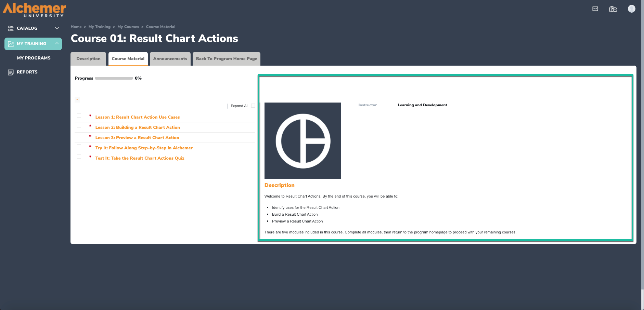644x310 pixels.
Task: Tick the checkbox for Test It quiz row
Action: coord(79,157)
